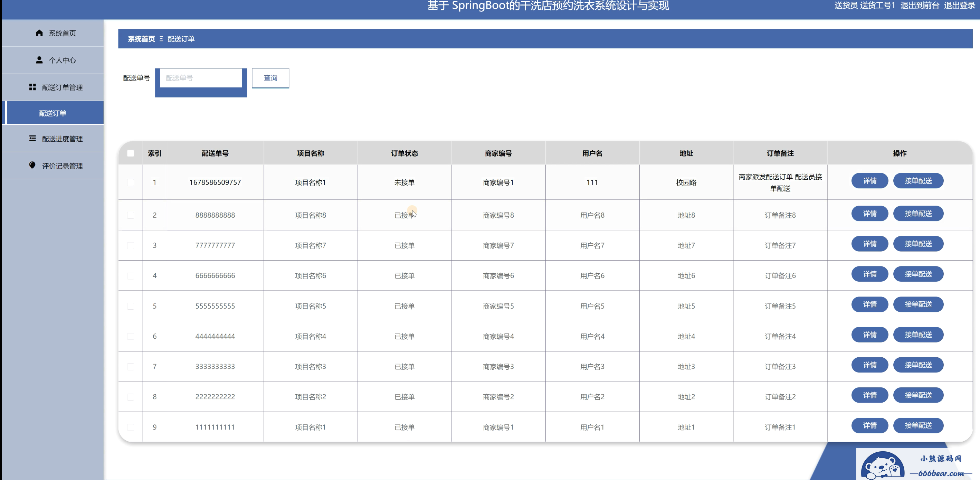Open 个人中心 in the sidebar

(62, 60)
